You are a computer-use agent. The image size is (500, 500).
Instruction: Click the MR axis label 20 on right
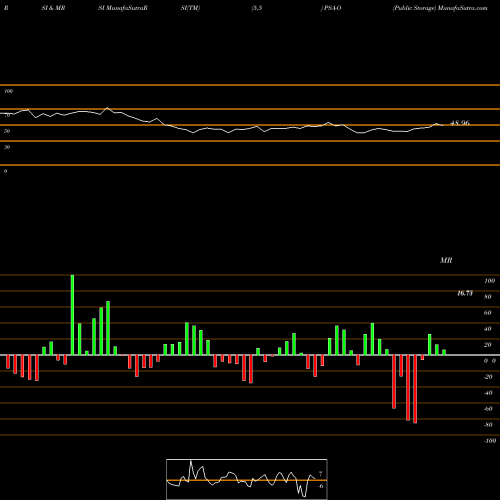coord(488,345)
